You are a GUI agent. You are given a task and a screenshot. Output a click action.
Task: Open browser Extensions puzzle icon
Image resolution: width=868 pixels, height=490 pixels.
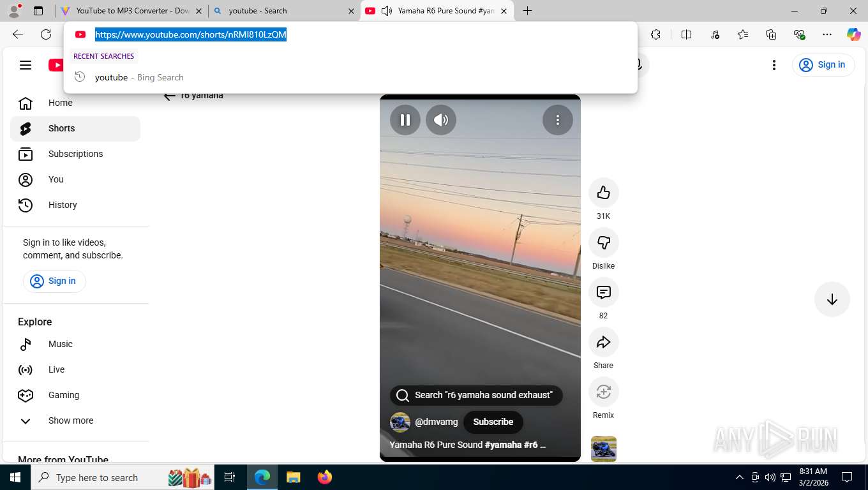[x=655, y=34]
